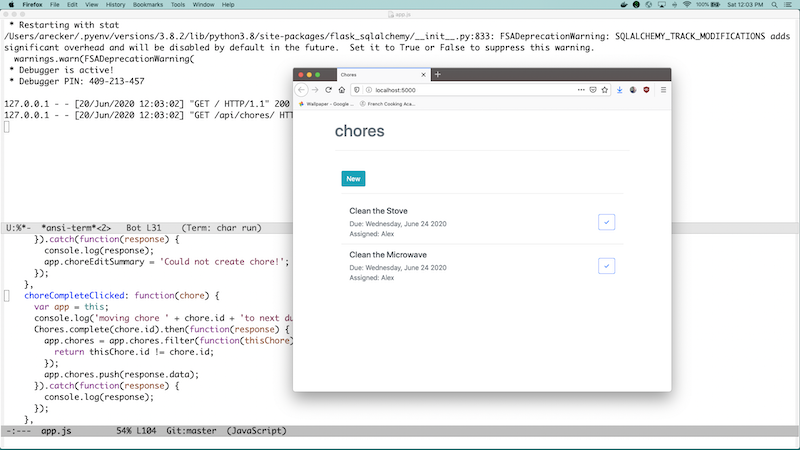The width and height of the screenshot is (800, 450).
Task: Click app.chores.push(response.data) line
Action: click(121, 374)
